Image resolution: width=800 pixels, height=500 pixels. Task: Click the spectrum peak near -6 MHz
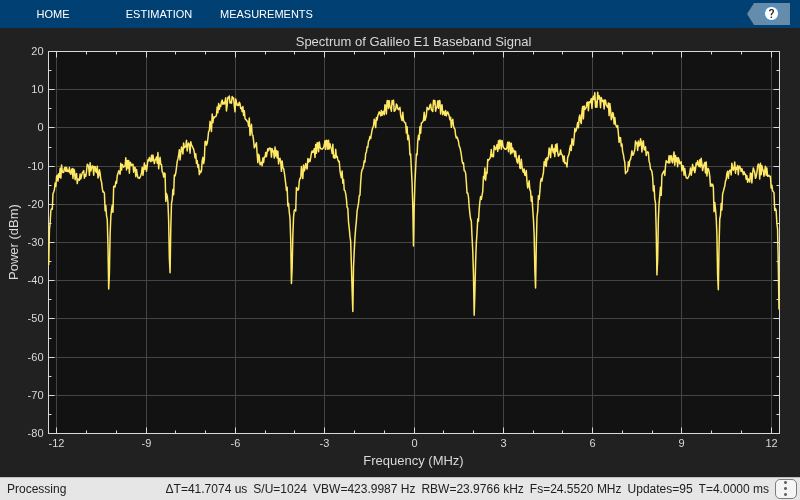pos(231,98)
